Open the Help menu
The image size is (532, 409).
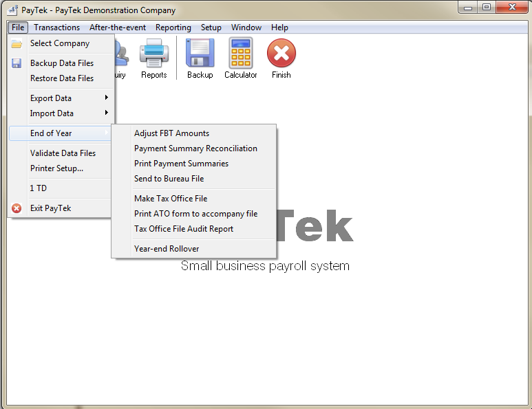(279, 27)
